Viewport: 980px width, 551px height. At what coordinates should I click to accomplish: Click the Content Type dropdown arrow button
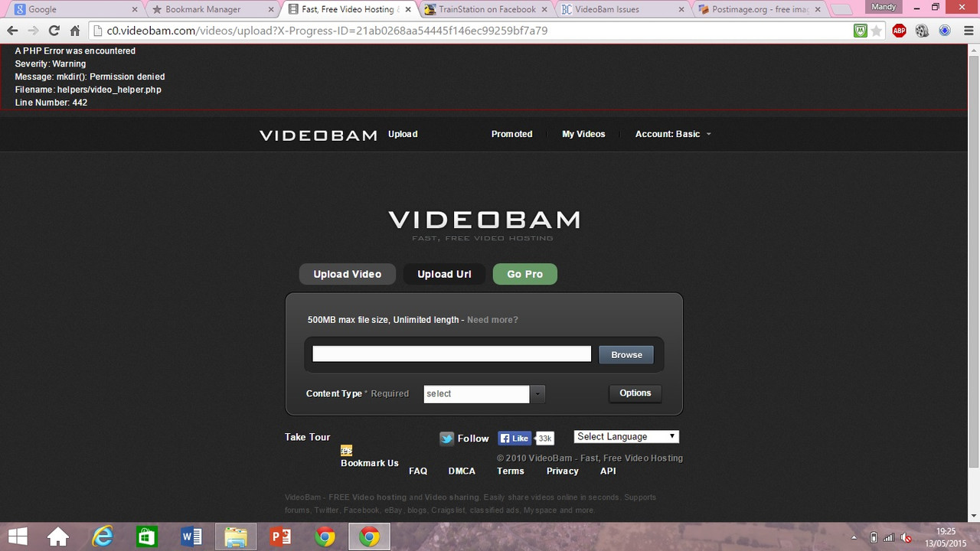538,393
